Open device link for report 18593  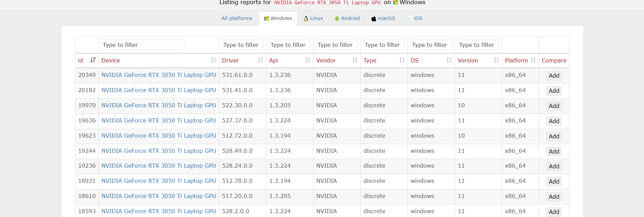(x=159, y=211)
